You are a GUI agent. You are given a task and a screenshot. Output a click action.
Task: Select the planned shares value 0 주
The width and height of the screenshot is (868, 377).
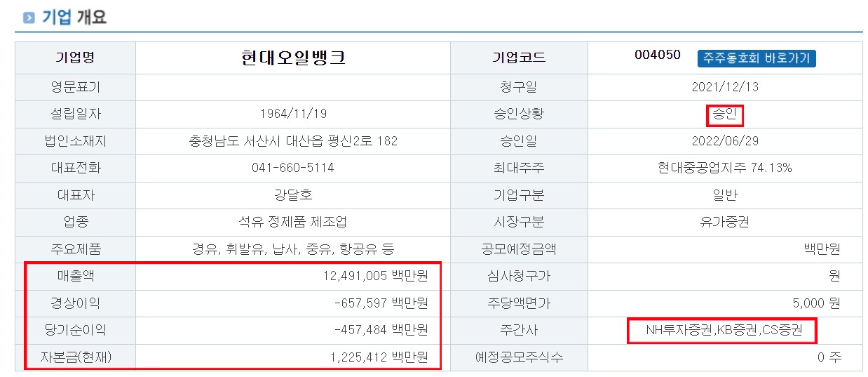click(x=829, y=357)
